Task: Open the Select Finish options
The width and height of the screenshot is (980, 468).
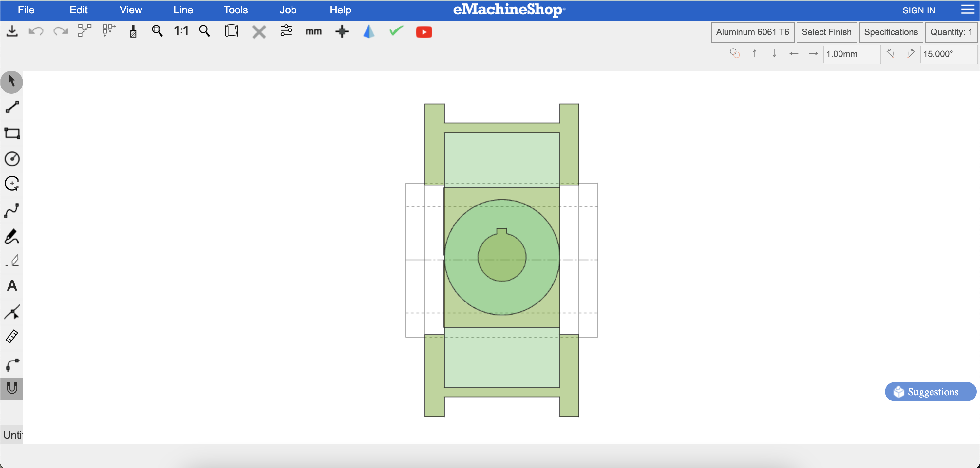Action: (826, 32)
